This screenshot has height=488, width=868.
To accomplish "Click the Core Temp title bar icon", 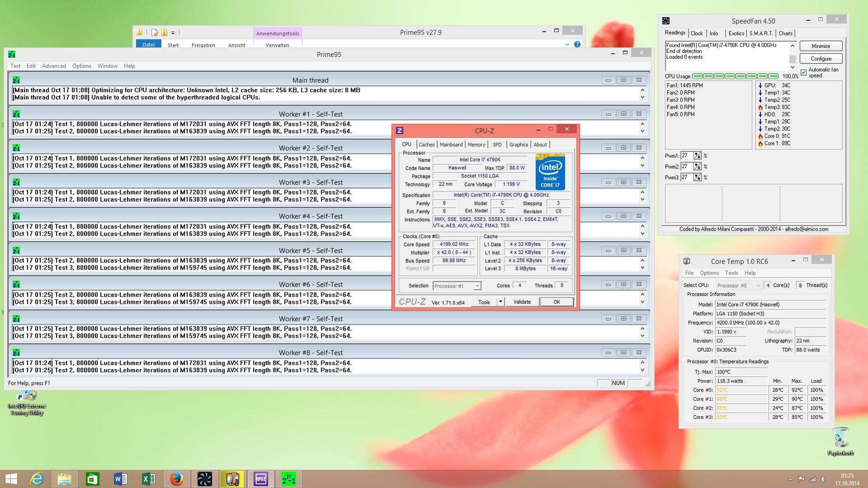I will click(687, 261).
